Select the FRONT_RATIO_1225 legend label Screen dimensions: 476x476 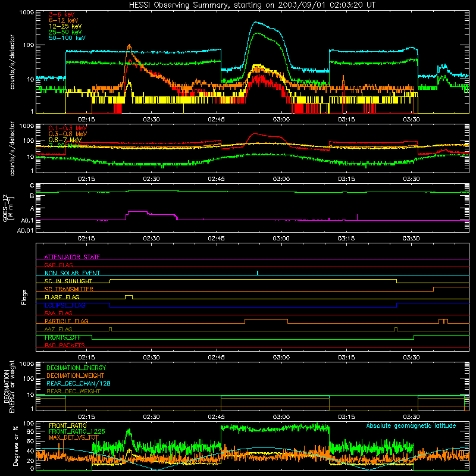tap(77, 432)
